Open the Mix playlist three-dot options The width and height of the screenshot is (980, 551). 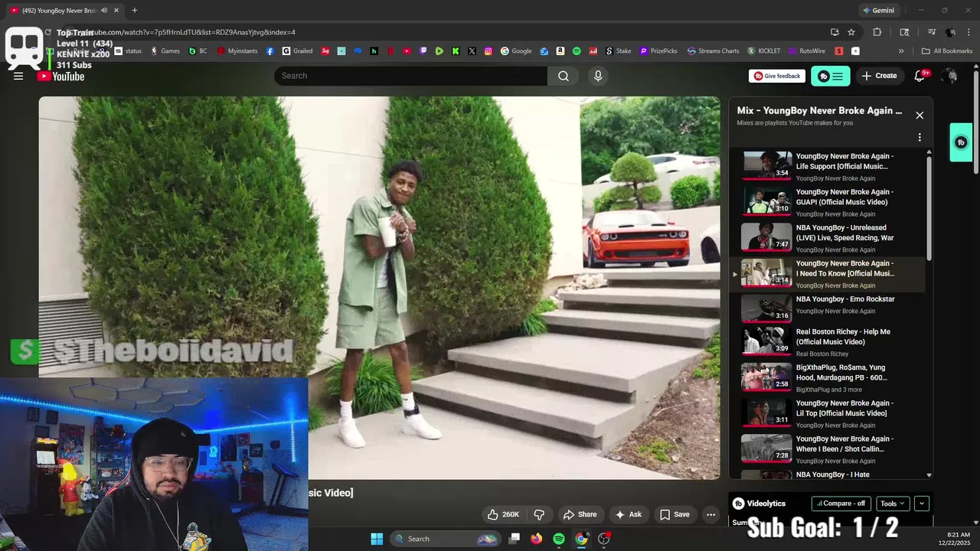920,138
